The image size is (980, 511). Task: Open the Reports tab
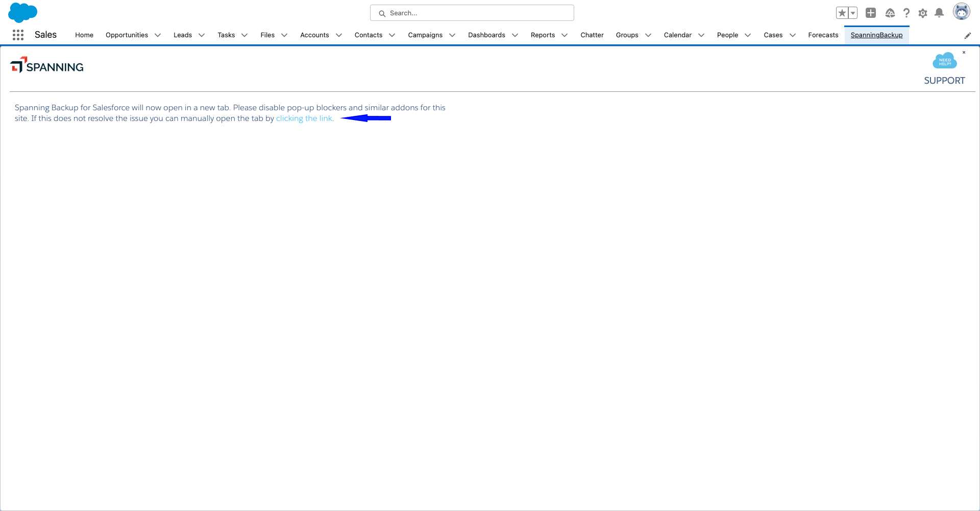(x=543, y=35)
